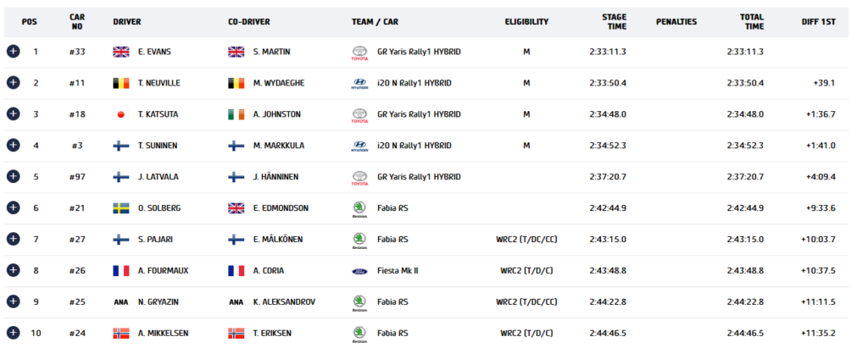Open plus icon beside position 10
This screenshot has width=868, height=348.
(x=14, y=333)
